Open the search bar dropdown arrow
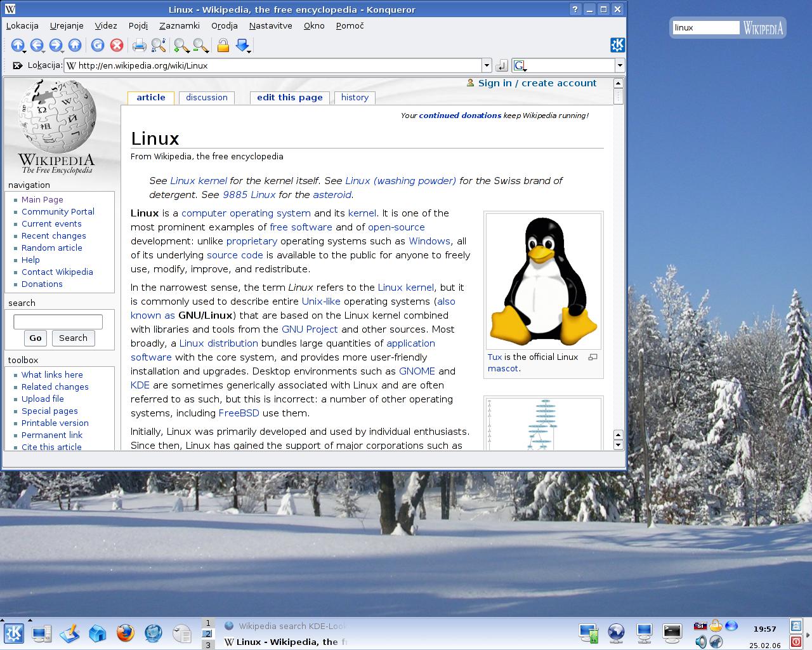Viewport: 812px width, 650px height. pos(620,65)
